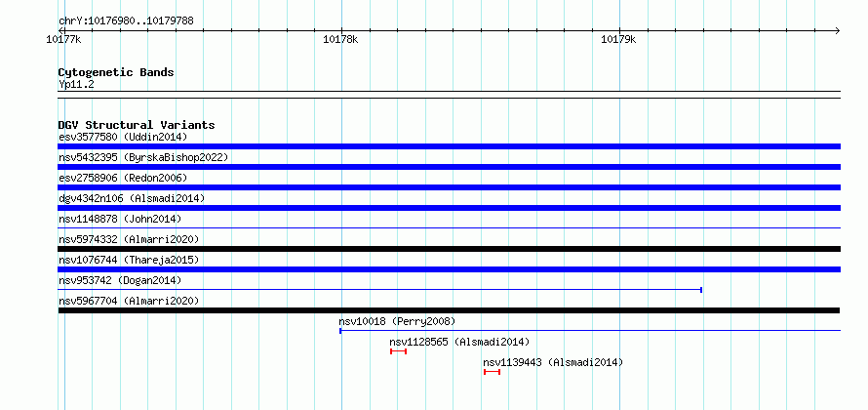The image size is (868, 410).
Task: Click the nsv1076744 (Thareja2015) label
Action: (x=129, y=260)
